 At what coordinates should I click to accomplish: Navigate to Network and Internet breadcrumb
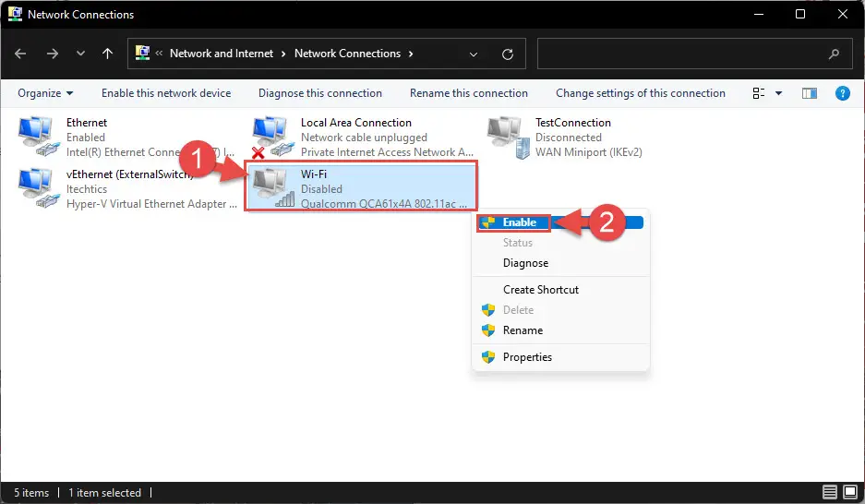(x=222, y=54)
